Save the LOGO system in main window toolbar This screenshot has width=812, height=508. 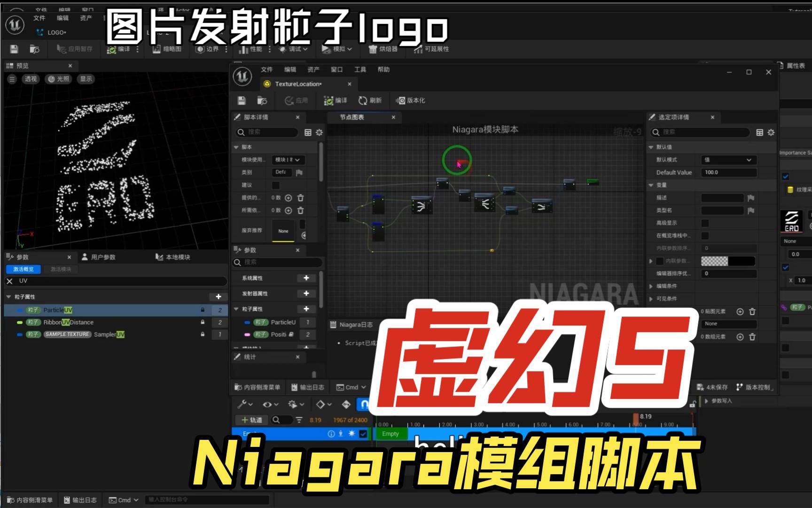14,49
